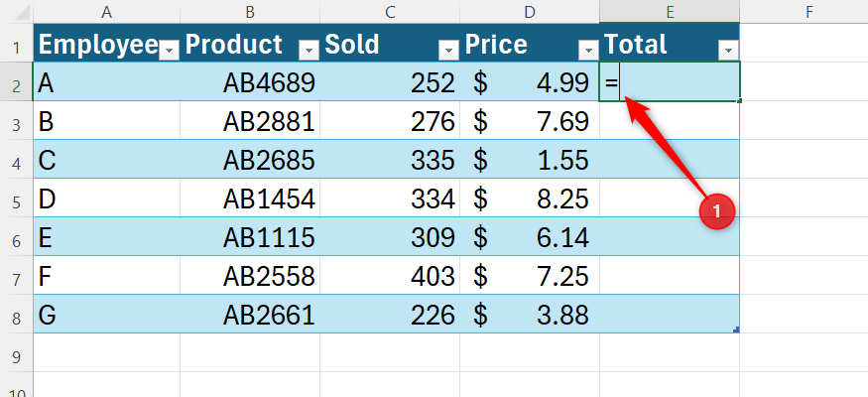The image size is (868, 397).
Task: Select product cell AB2558
Action: [x=250, y=275]
